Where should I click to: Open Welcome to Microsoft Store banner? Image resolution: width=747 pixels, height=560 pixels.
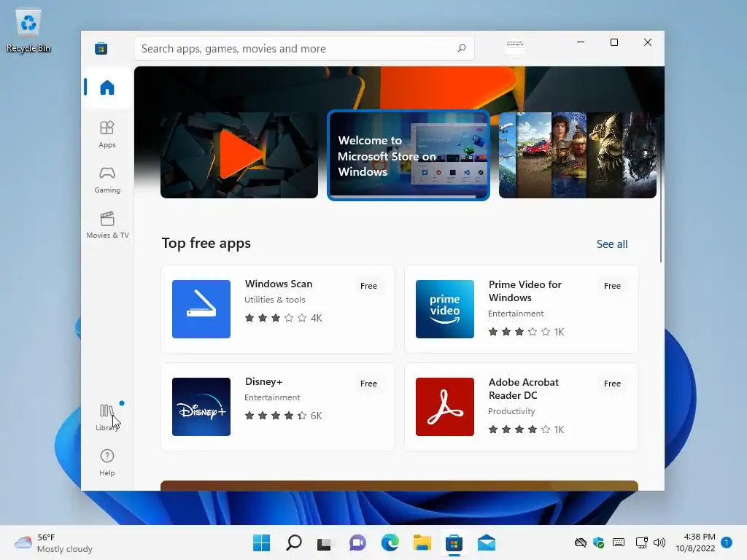click(x=409, y=155)
